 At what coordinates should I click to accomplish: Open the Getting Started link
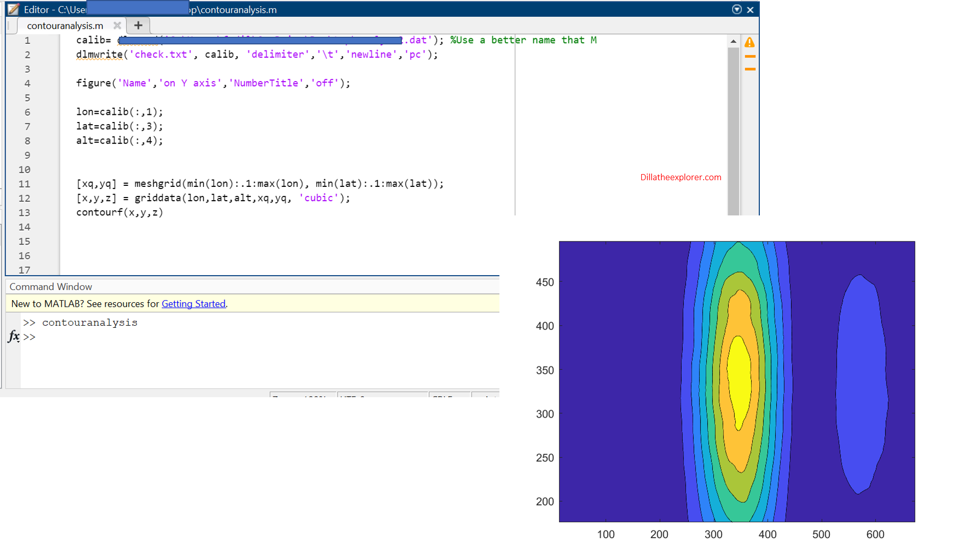[194, 304]
